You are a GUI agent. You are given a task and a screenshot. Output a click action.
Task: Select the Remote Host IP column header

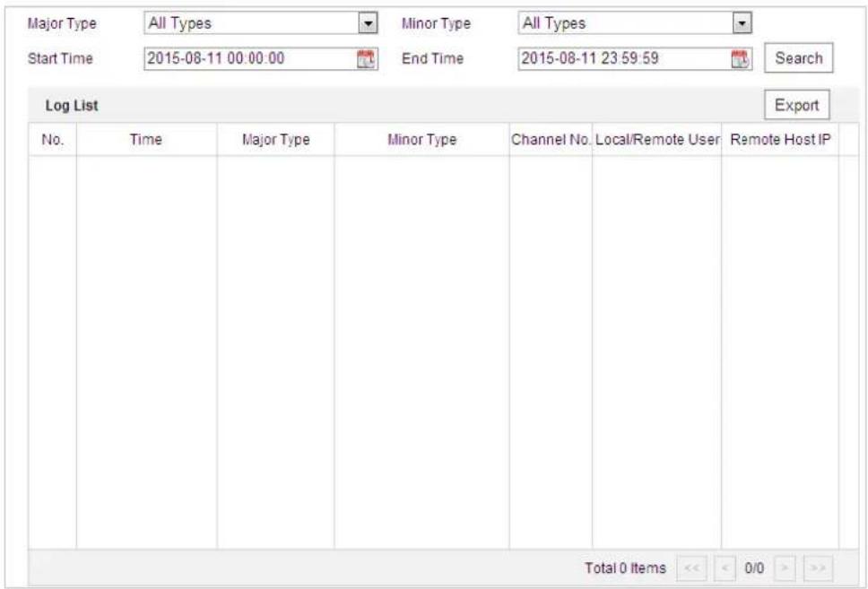pyautogui.click(x=780, y=140)
